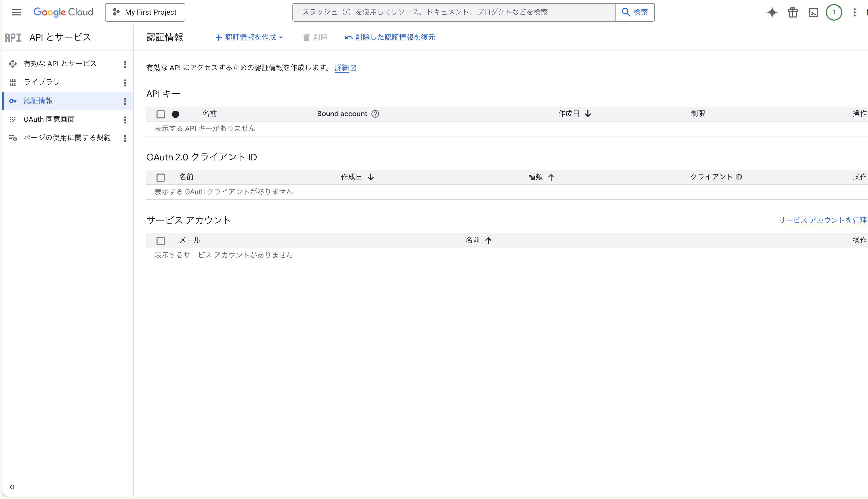The image size is (868, 499).
Task: Click the OAuth 同意画面 sidebar icon
Action: [x=13, y=119]
